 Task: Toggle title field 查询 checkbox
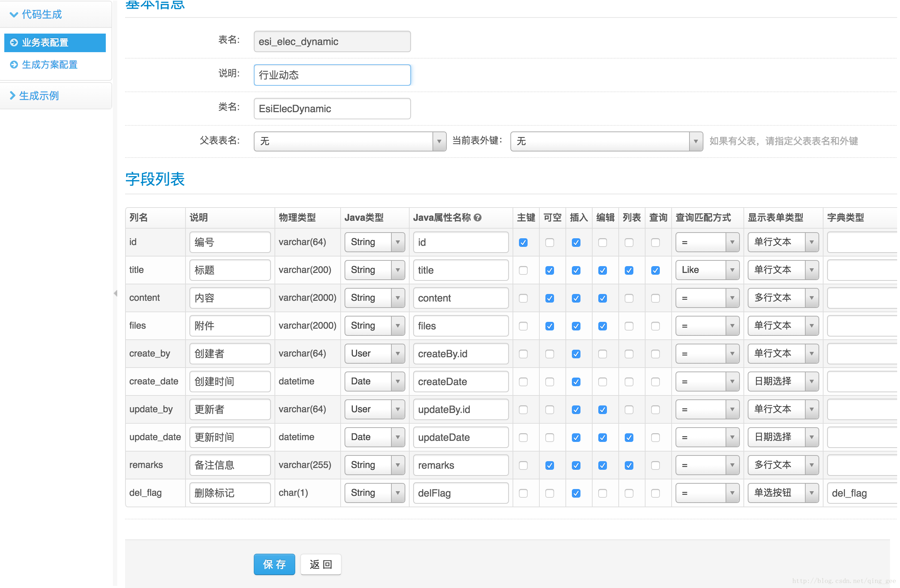coord(656,270)
